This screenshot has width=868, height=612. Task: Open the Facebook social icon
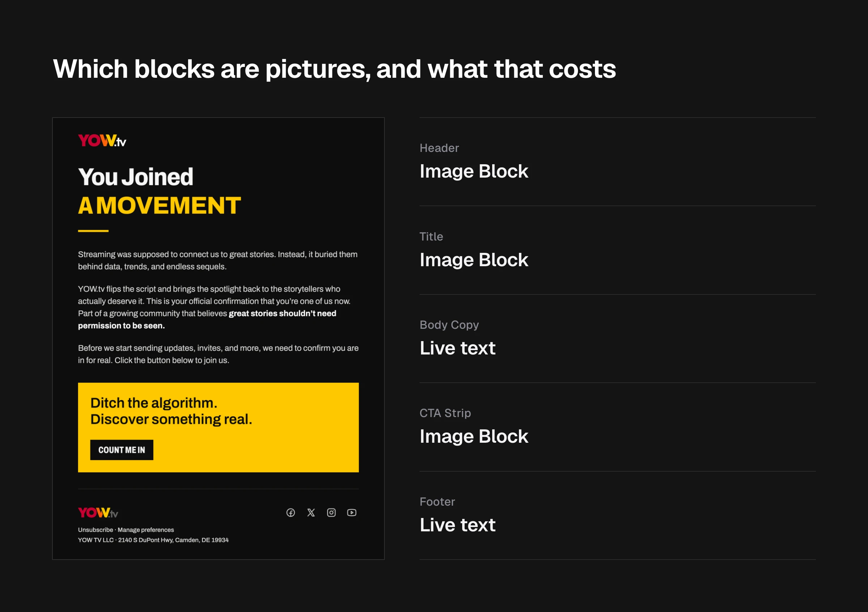coord(290,513)
